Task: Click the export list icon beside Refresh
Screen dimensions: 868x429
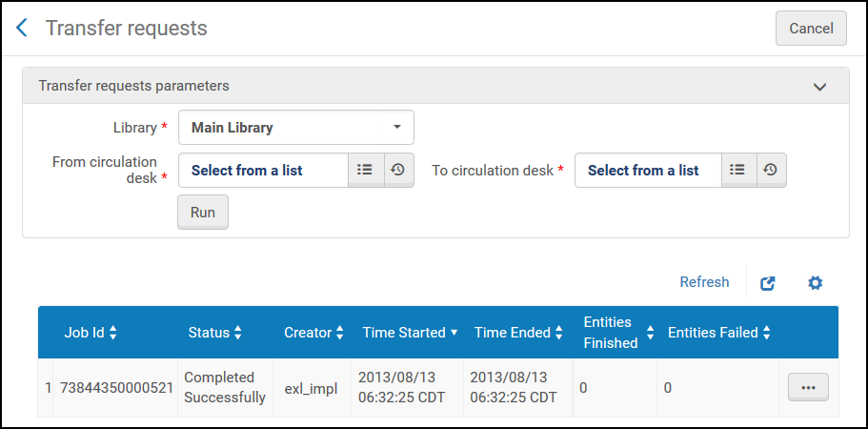Action: point(767,283)
